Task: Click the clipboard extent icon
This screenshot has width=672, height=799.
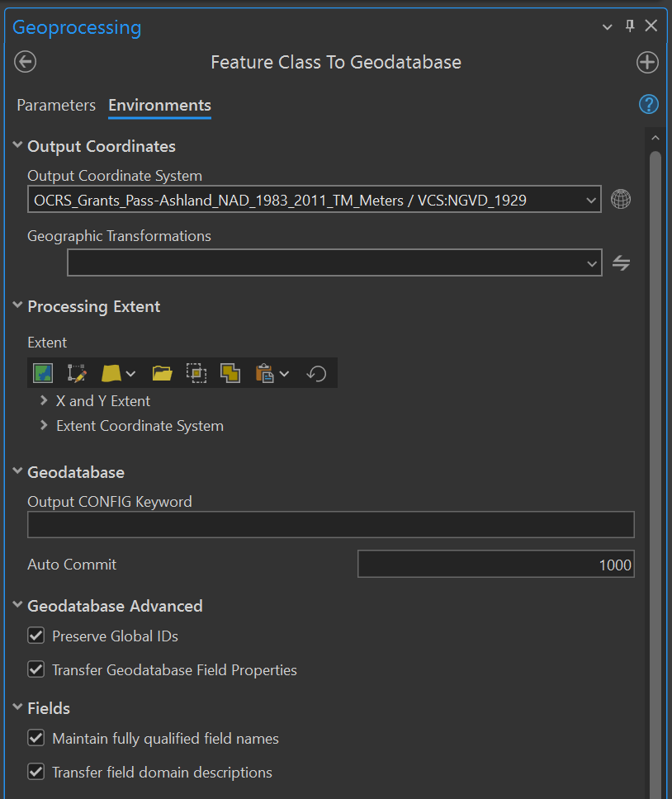Action: tap(265, 373)
